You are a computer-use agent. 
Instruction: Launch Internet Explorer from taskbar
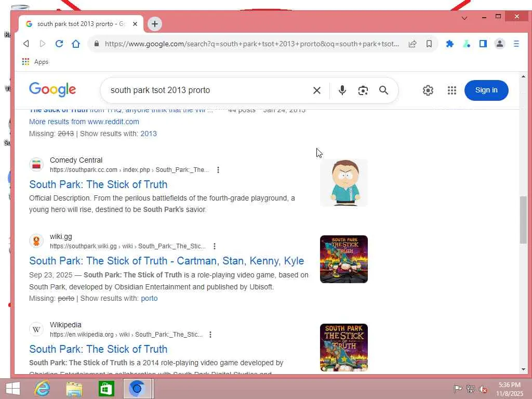(43, 389)
